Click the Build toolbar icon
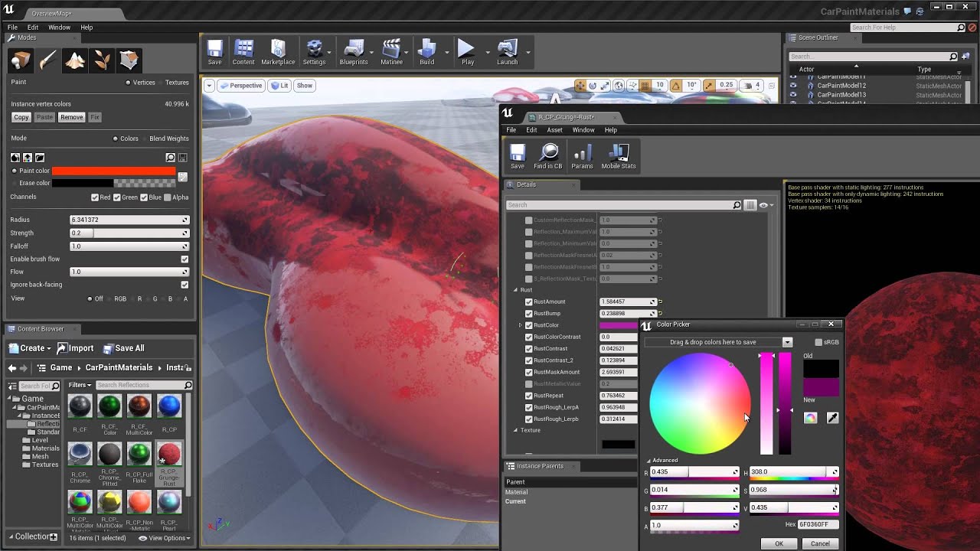 pyautogui.click(x=426, y=52)
